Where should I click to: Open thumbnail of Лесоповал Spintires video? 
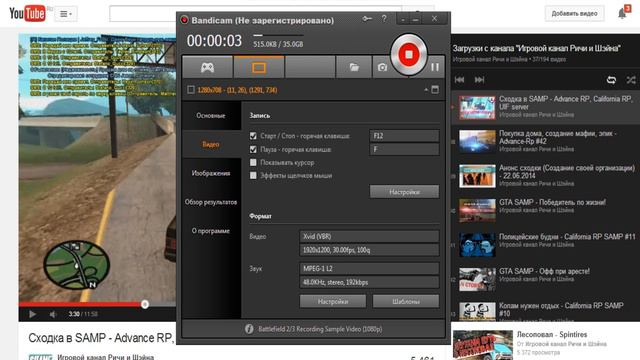click(483, 345)
